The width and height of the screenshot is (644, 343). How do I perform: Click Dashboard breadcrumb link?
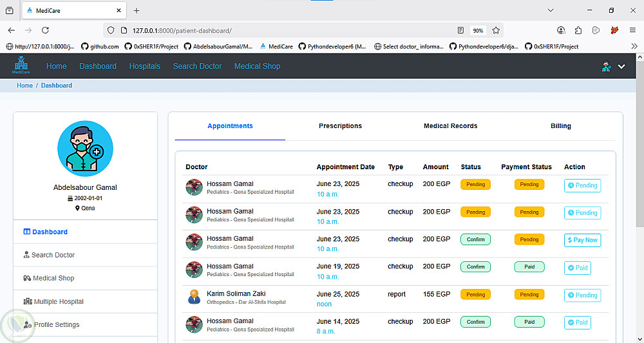coord(56,86)
